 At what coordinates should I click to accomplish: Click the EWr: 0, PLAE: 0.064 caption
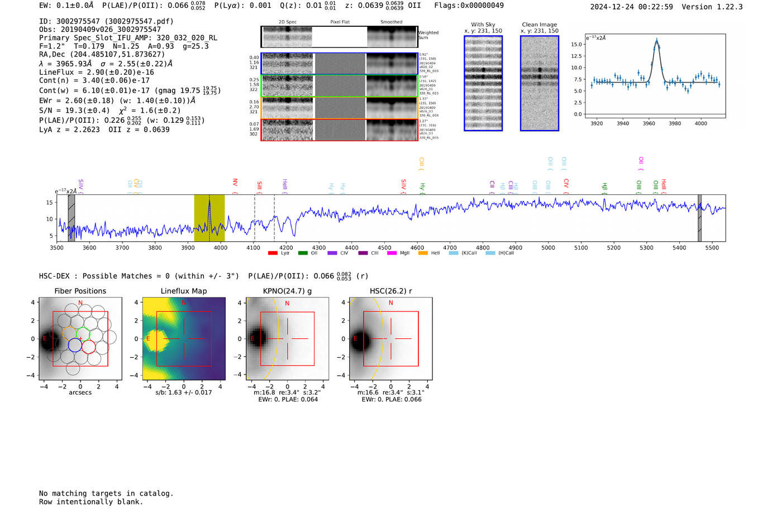(x=288, y=399)
